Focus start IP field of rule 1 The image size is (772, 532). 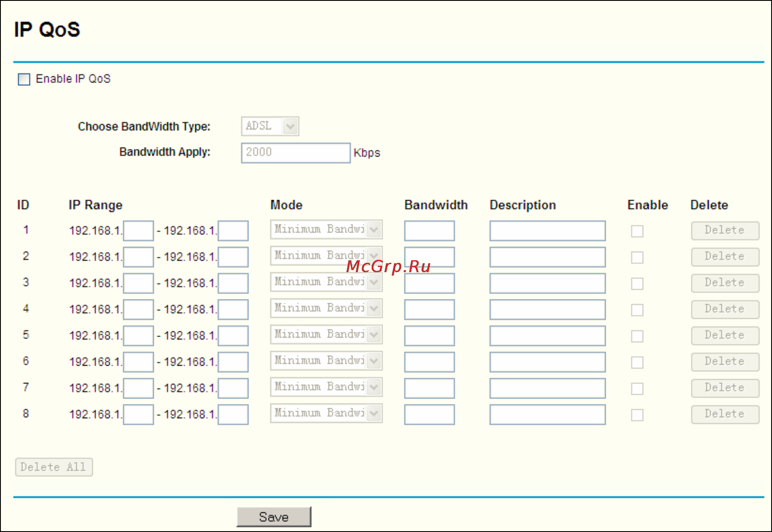point(138,231)
